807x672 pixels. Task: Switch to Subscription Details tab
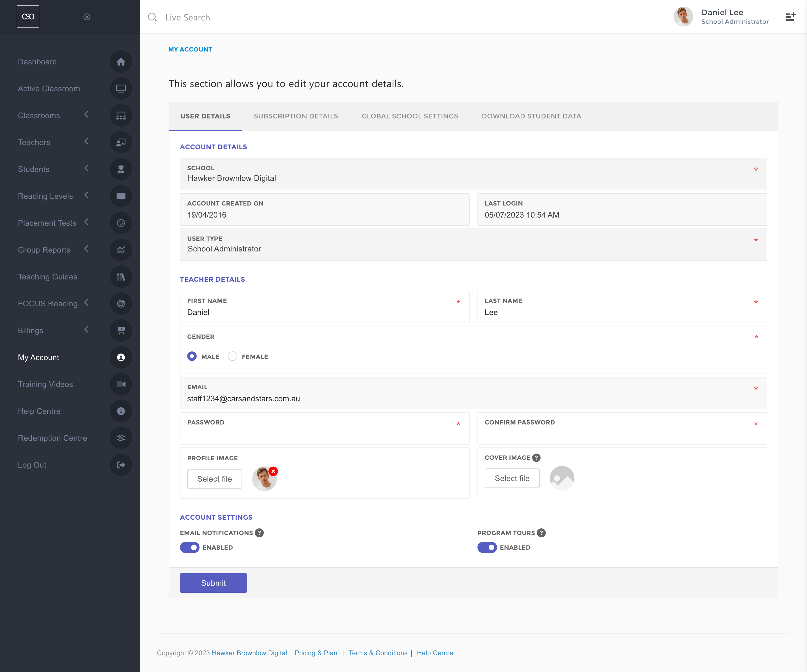pyautogui.click(x=296, y=116)
